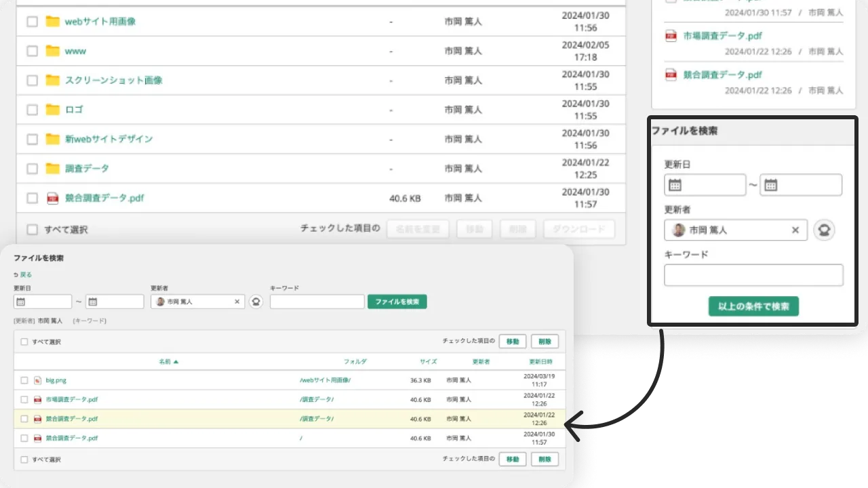Click the 更新日時 column header
The height and width of the screenshot is (488, 868).
[540, 361]
